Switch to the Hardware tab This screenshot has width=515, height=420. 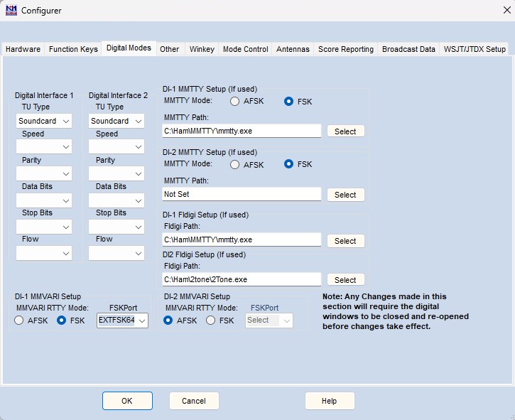coord(23,49)
